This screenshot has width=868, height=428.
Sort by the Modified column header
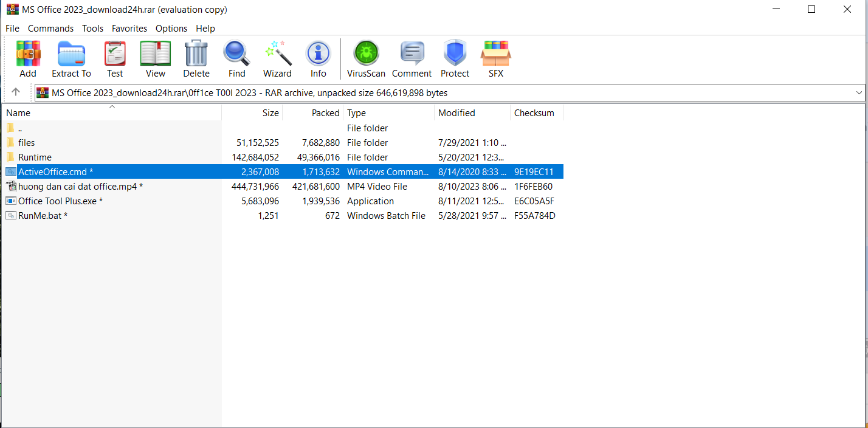point(472,112)
